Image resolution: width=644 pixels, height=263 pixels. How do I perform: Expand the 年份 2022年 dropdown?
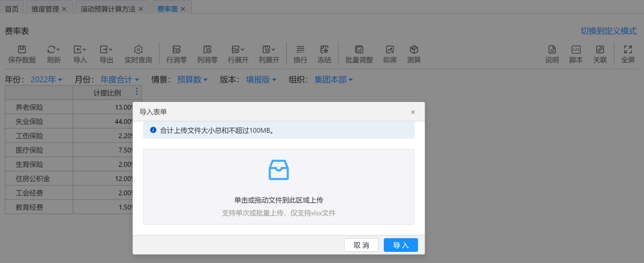click(46, 80)
